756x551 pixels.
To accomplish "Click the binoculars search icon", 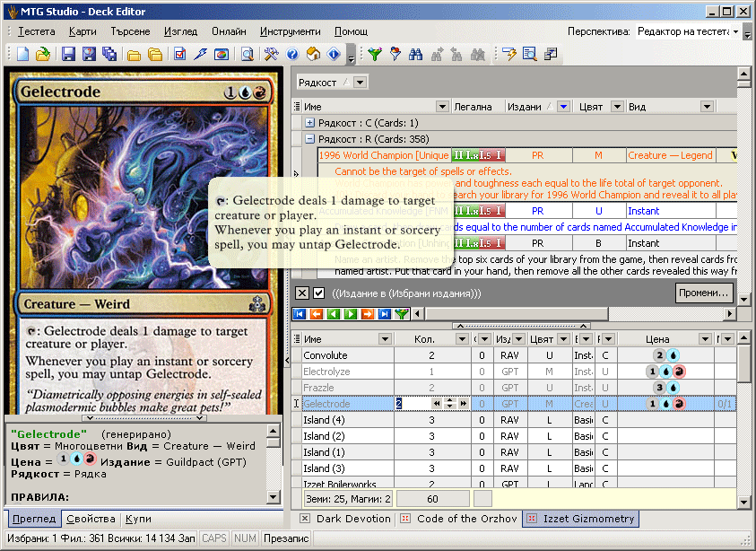I will point(415,54).
